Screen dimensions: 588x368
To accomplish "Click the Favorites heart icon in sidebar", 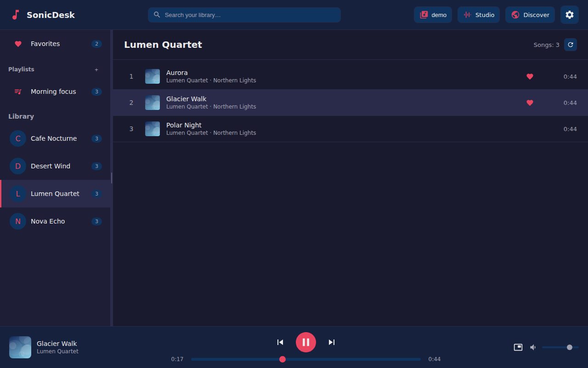I will pyautogui.click(x=18, y=44).
